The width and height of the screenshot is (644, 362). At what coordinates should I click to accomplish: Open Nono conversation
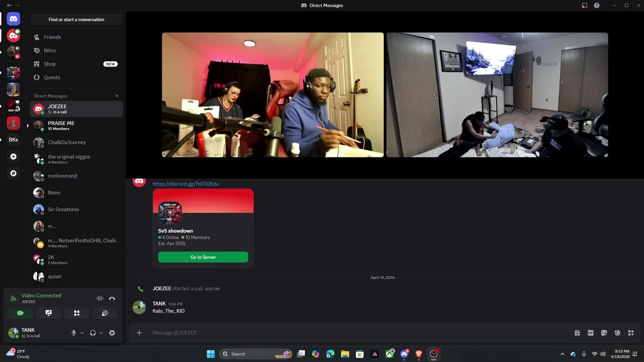(x=76, y=193)
